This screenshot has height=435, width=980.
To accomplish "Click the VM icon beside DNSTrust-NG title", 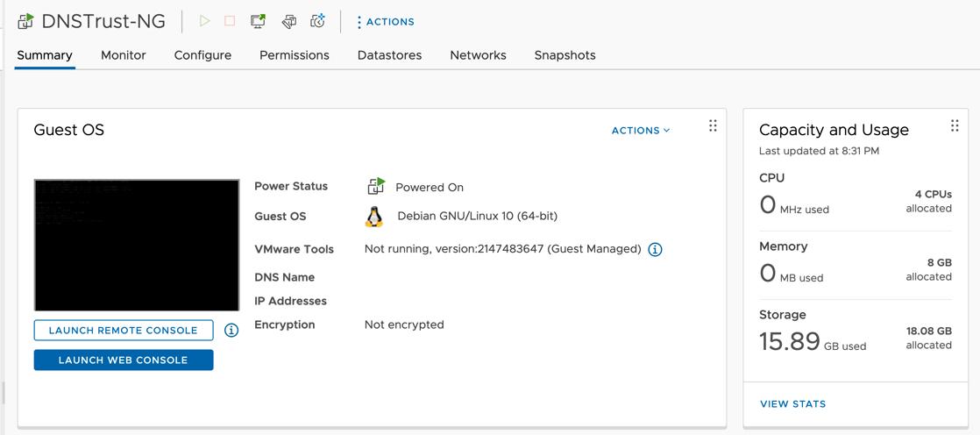I will [x=25, y=21].
